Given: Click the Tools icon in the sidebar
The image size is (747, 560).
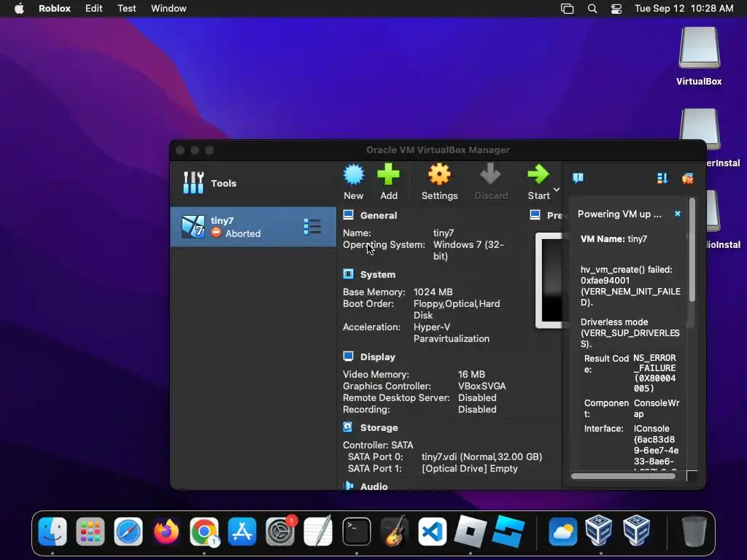Looking at the screenshot, I should (x=193, y=183).
